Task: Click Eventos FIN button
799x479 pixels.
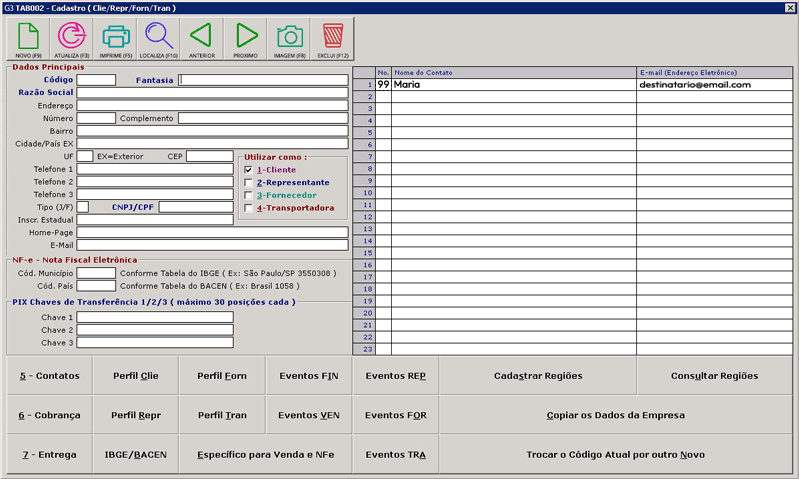Action: coord(308,376)
